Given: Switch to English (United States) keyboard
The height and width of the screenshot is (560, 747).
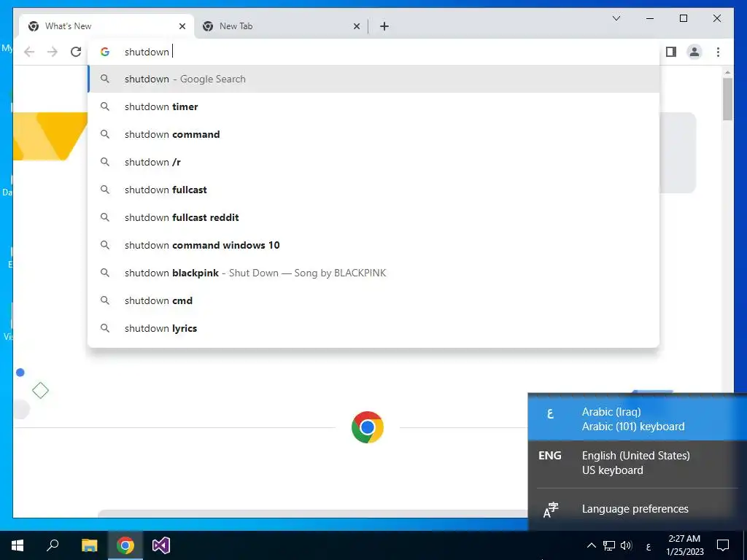Looking at the screenshot, I should click(638, 462).
